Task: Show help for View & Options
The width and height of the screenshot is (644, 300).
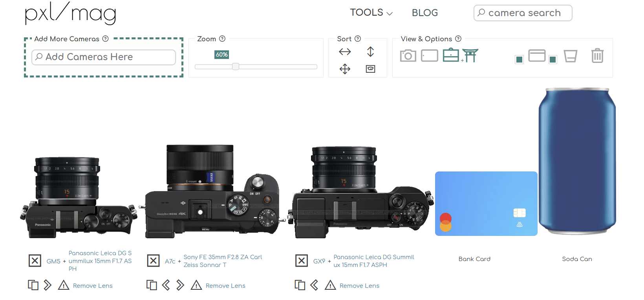Action: [458, 39]
